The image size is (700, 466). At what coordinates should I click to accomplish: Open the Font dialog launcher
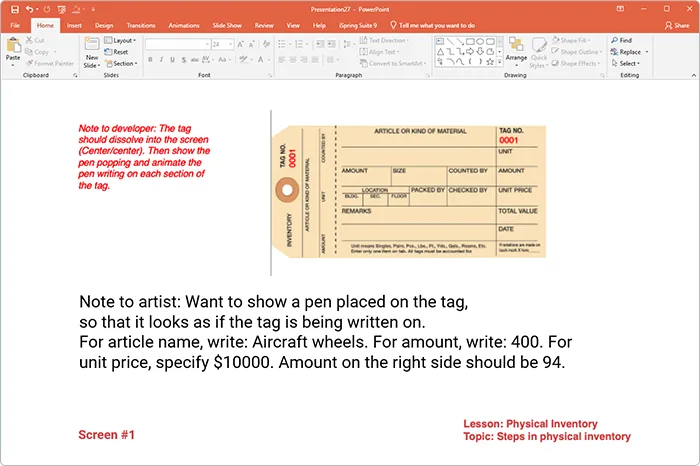pos(270,75)
